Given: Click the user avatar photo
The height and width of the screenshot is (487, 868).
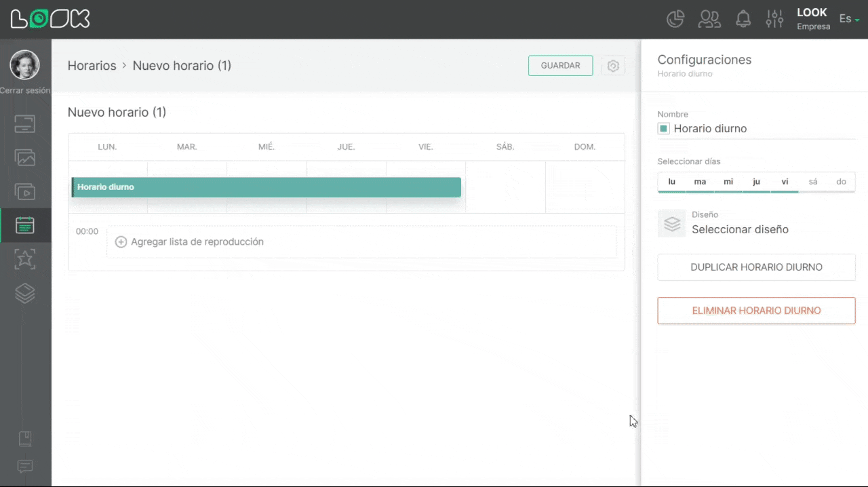Looking at the screenshot, I should [x=24, y=65].
